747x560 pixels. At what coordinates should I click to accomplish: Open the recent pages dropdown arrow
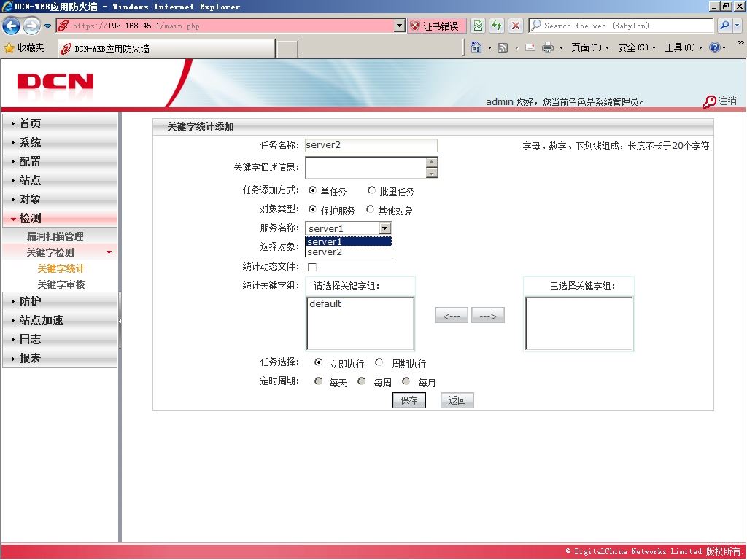[x=47, y=26]
